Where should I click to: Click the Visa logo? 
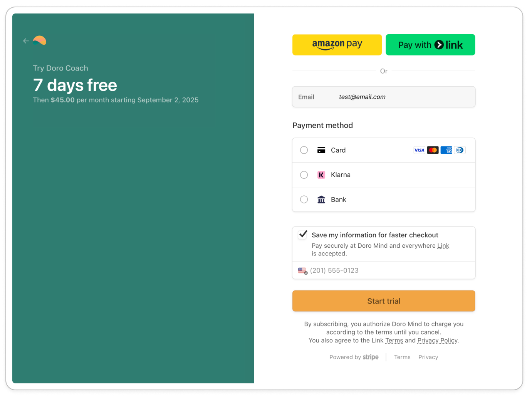419,150
